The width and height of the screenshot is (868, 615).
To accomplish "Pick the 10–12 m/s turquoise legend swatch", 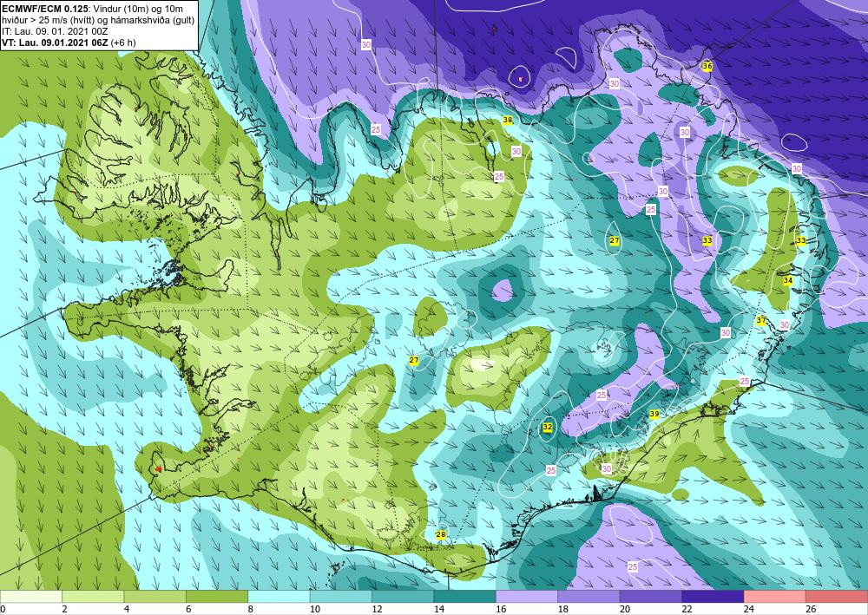I will point(341,596).
